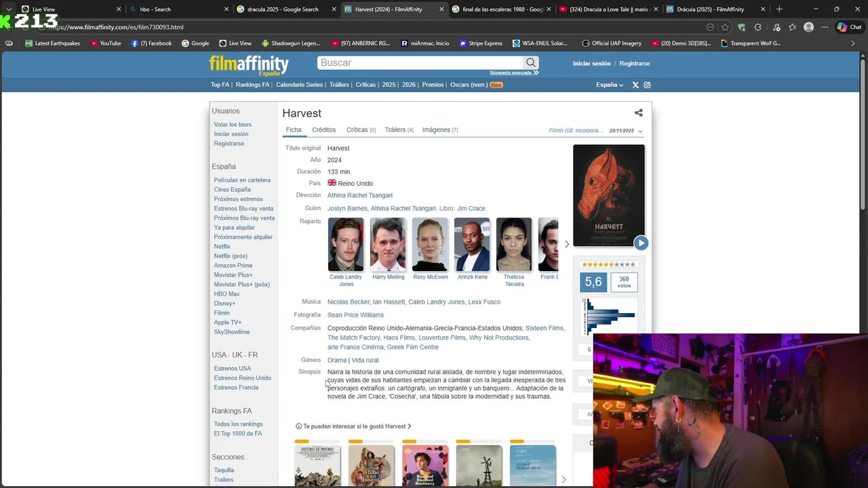868x488 pixels.
Task: Open the tab search chevron at top-left
Action: [9, 9]
